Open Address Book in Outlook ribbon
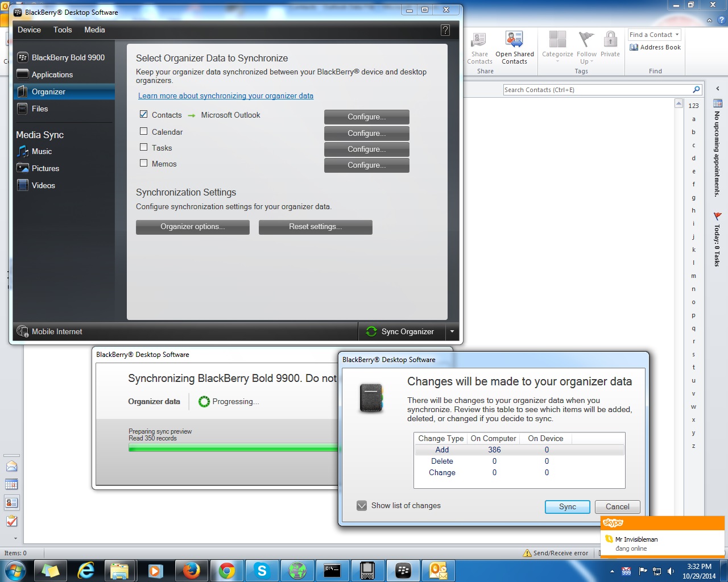 click(655, 47)
